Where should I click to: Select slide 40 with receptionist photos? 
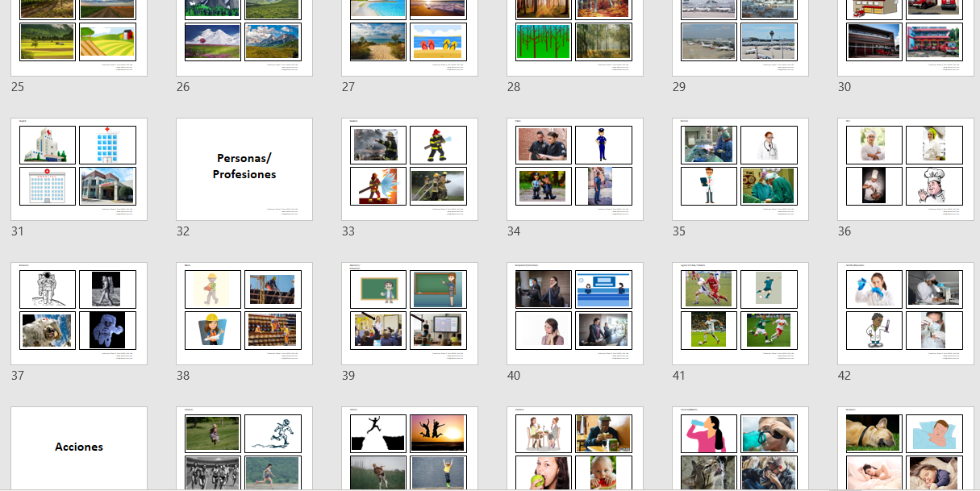point(575,314)
